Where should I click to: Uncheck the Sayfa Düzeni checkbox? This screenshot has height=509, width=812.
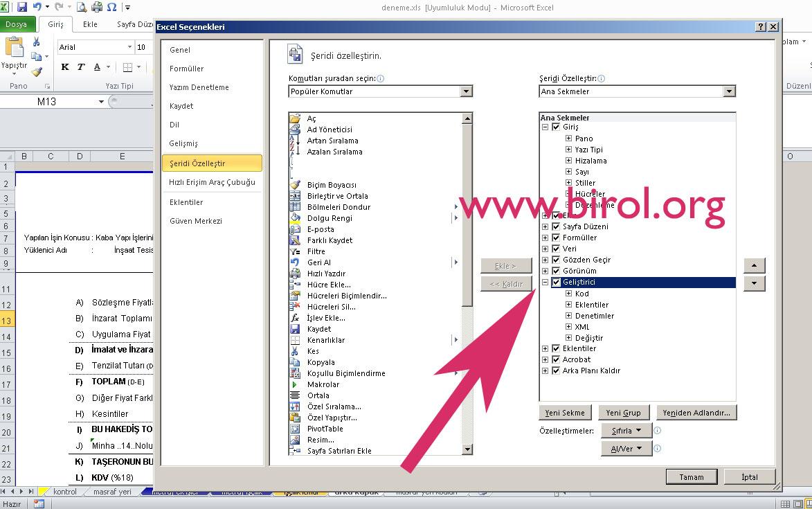click(556, 226)
